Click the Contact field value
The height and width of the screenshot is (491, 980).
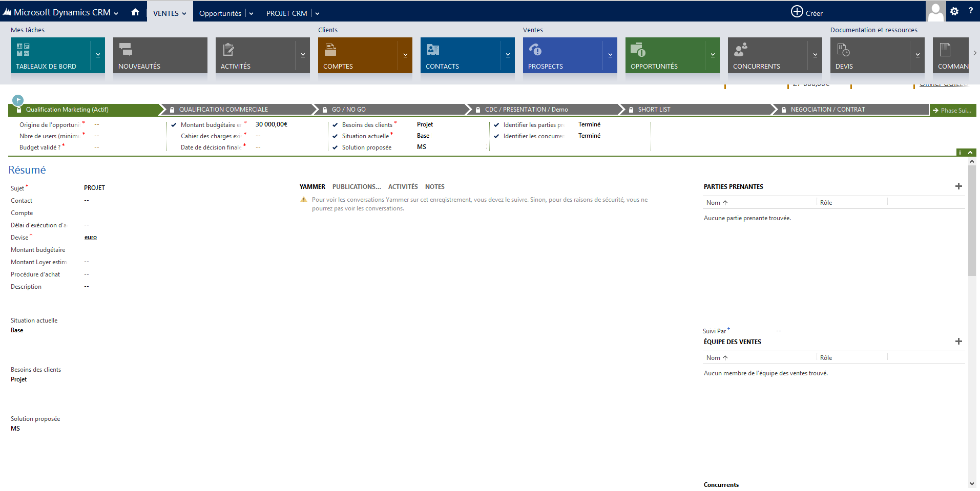tap(87, 200)
